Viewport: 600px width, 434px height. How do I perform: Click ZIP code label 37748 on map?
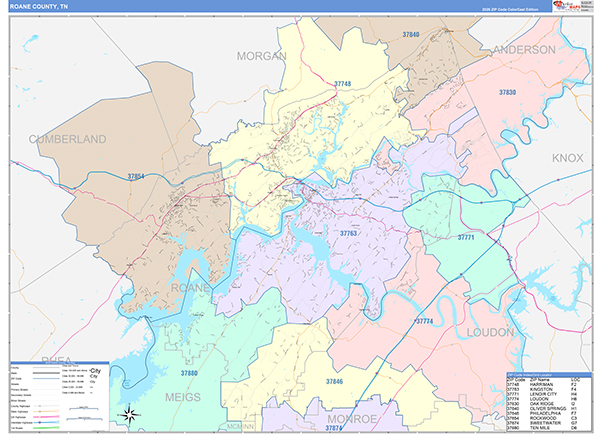coord(342,84)
